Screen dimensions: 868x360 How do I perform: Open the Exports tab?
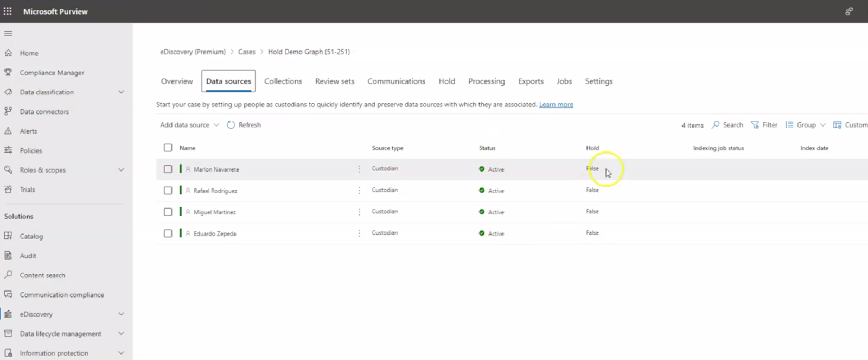click(531, 81)
